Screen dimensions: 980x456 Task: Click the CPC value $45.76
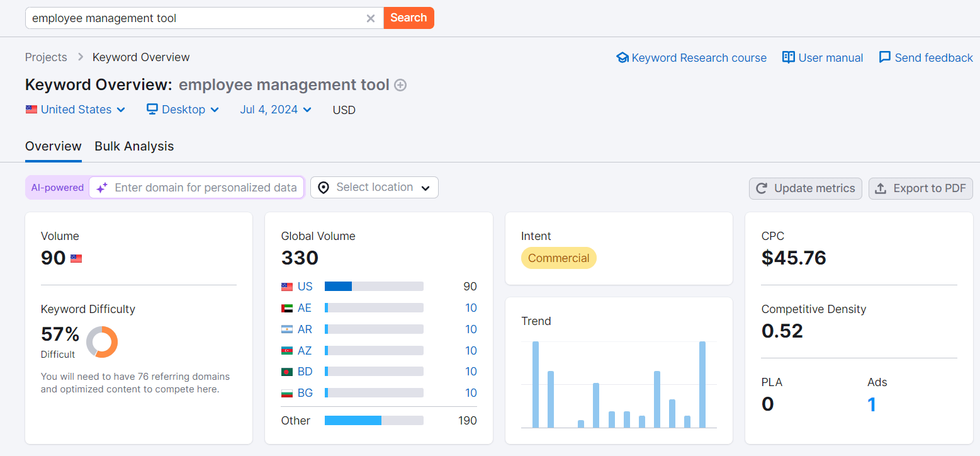coord(794,258)
